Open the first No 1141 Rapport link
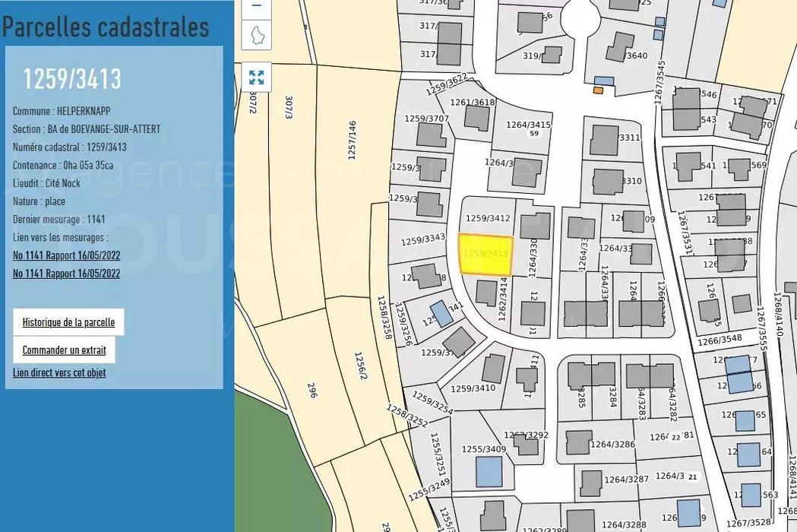This screenshot has width=797, height=532. click(x=66, y=255)
